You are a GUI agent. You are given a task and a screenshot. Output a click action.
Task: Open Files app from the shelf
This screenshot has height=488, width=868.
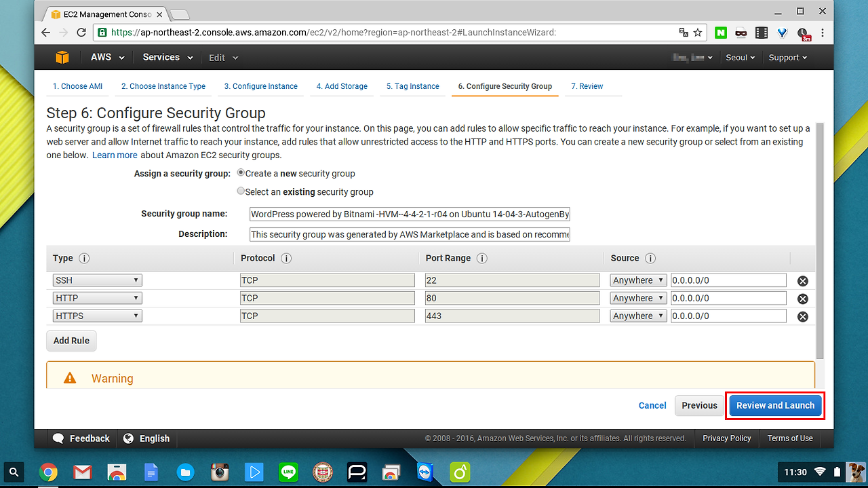pos(185,472)
